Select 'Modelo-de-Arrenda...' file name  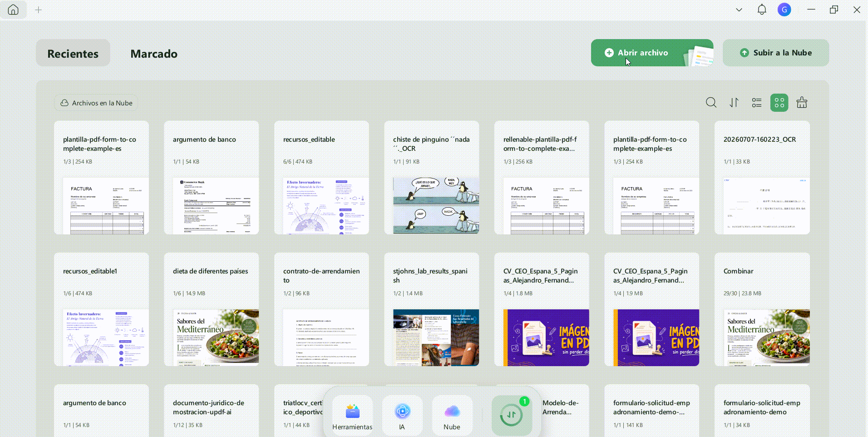tap(561, 407)
